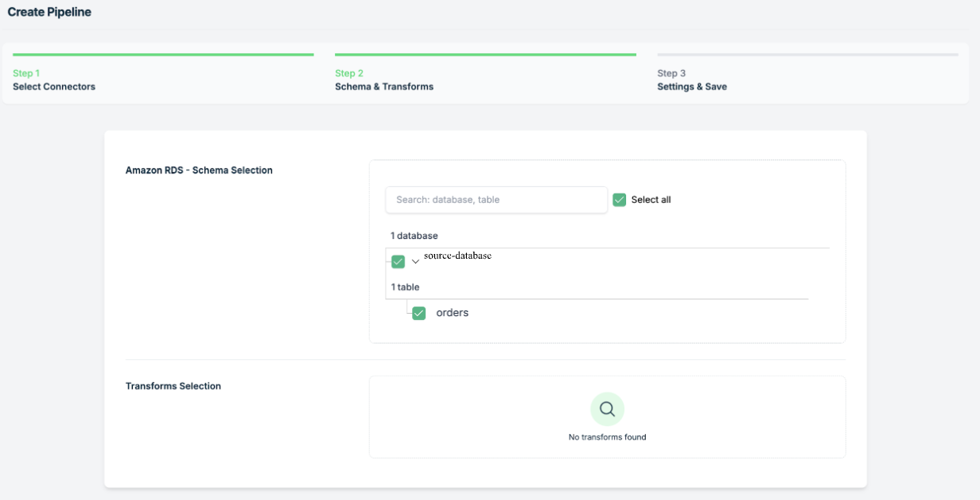
Task: Click the '1 database' count text
Action: [x=414, y=236]
